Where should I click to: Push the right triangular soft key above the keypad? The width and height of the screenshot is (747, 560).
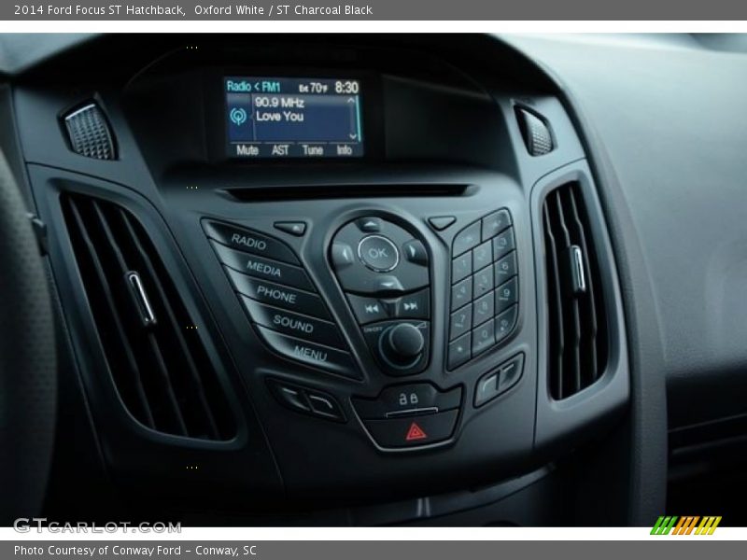click(442, 222)
